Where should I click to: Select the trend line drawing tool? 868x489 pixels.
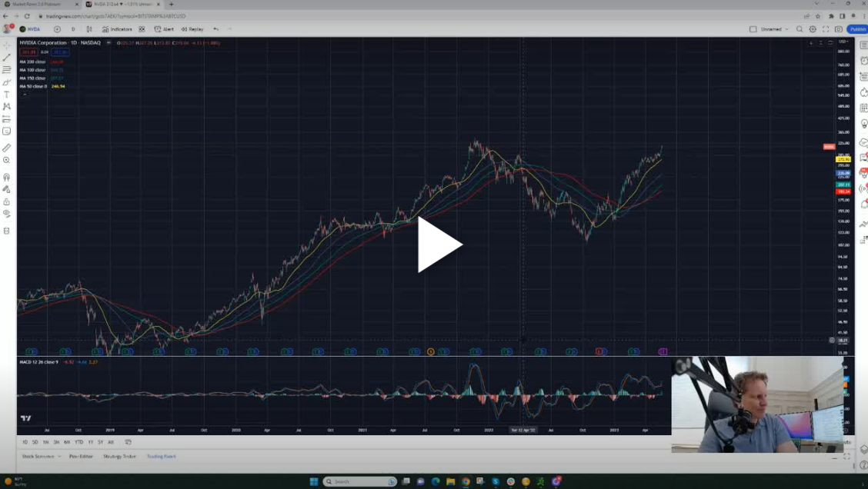click(7, 58)
